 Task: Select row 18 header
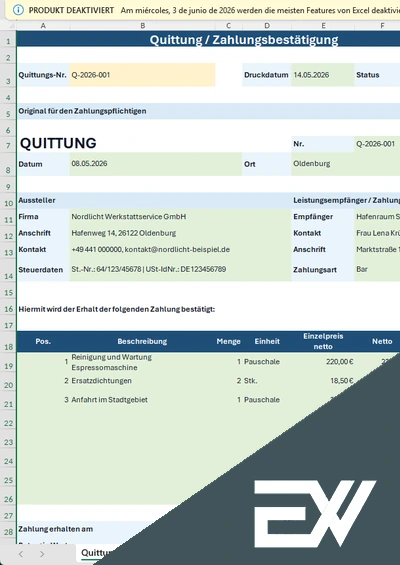tap(8, 342)
